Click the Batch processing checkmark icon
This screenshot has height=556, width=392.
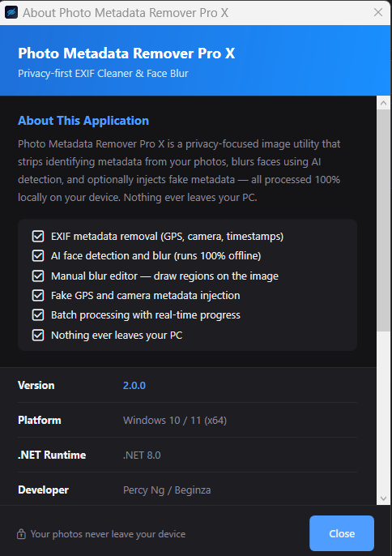click(x=38, y=314)
